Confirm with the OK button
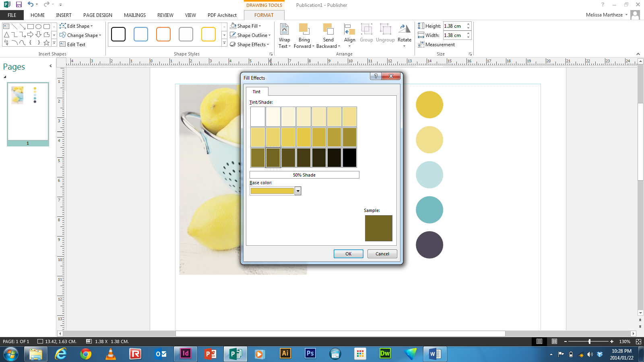The height and width of the screenshot is (362, 644). [x=348, y=253]
